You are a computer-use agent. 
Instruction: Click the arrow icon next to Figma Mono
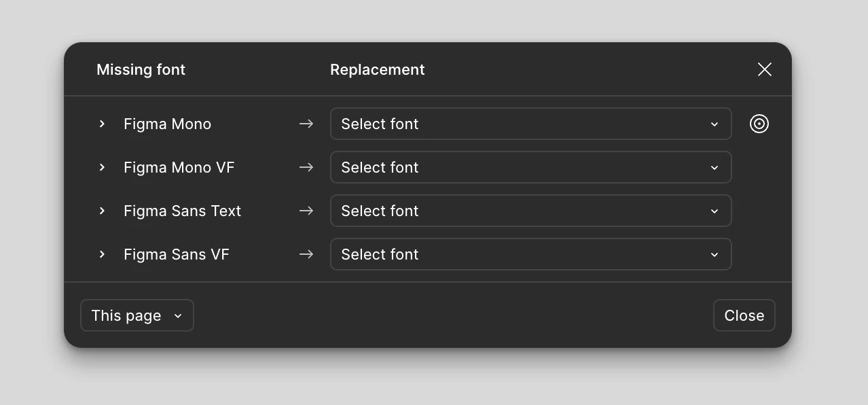306,124
